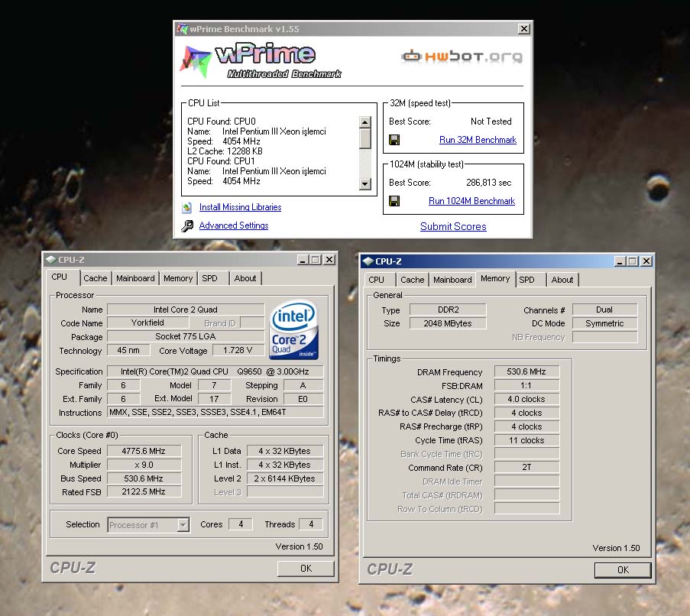Run the 1024M benchmark
Image resolution: width=690 pixels, height=616 pixels.
tap(471, 201)
